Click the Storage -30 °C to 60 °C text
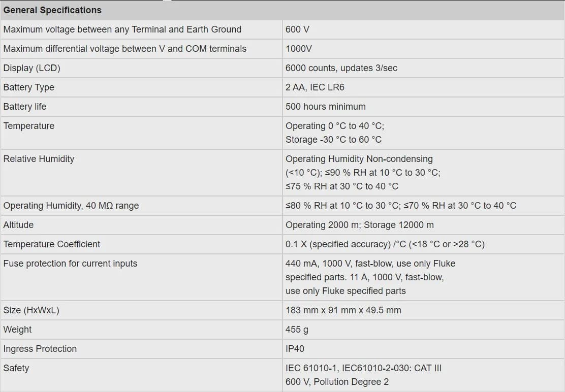 [x=333, y=140]
